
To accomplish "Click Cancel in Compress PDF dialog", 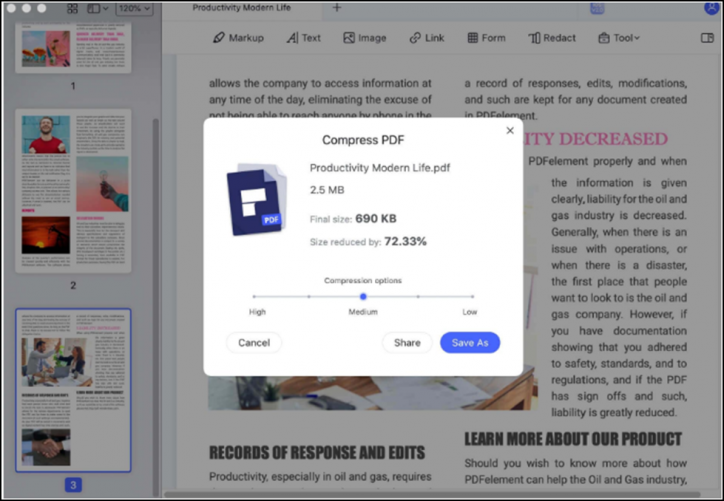I will click(x=254, y=343).
